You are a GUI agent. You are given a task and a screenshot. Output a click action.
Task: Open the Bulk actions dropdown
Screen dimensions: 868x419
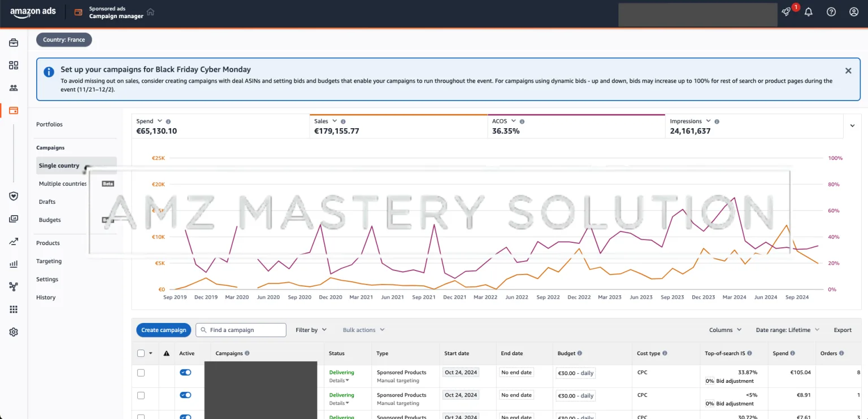click(363, 330)
